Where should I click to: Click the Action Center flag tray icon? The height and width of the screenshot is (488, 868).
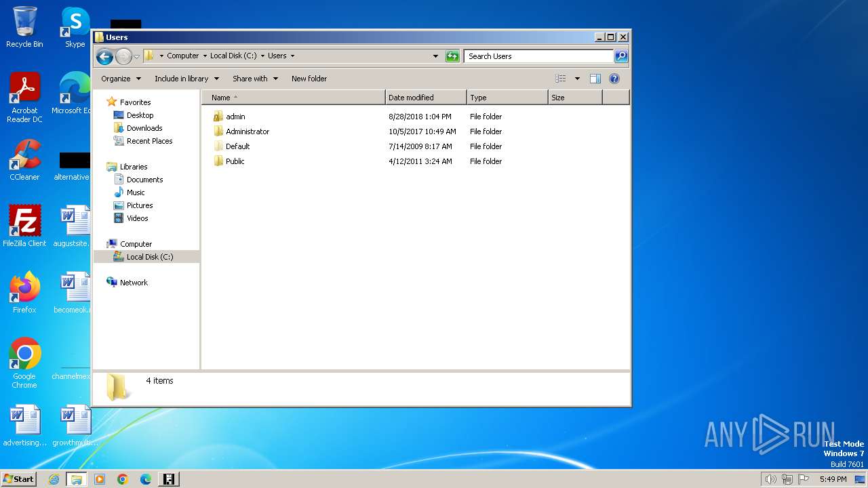803,479
